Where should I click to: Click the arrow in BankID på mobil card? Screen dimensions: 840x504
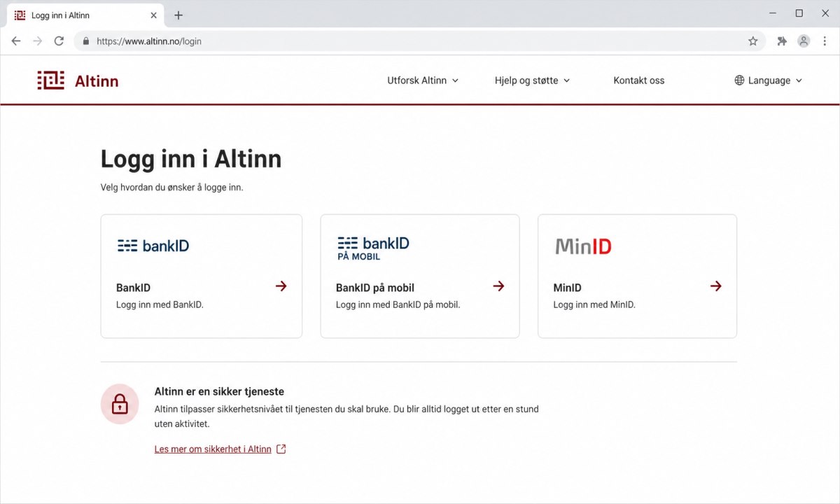[x=498, y=286]
